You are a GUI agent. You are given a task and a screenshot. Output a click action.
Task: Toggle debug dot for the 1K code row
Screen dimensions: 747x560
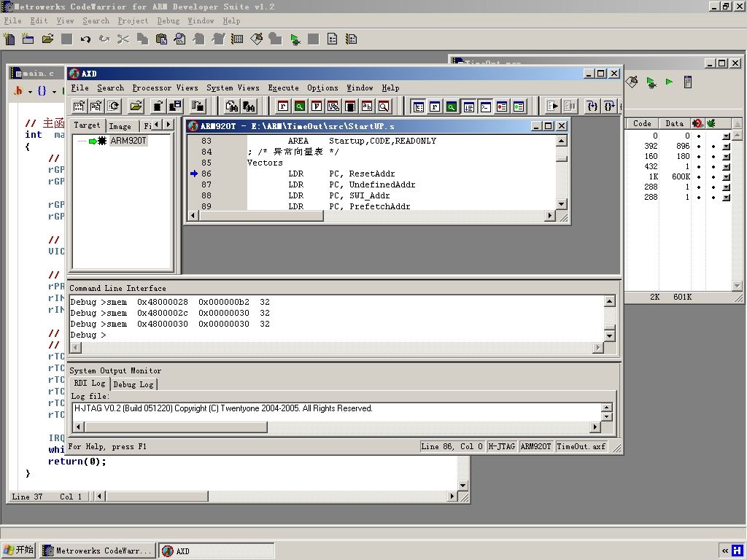pos(713,176)
